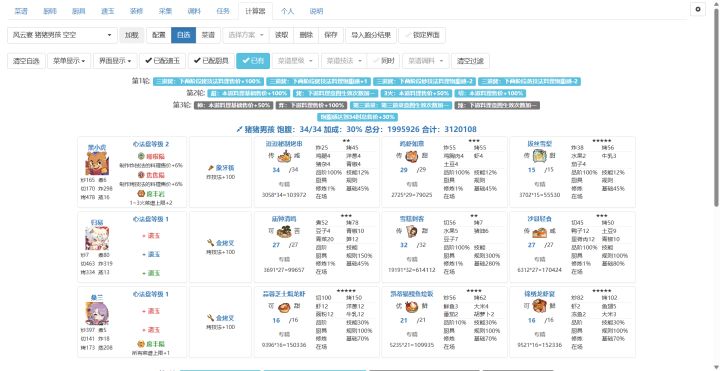The width and height of the screenshot is (720, 371).
Task: Toggle the 已配厨具 checkbox button
Action: point(211,61)
